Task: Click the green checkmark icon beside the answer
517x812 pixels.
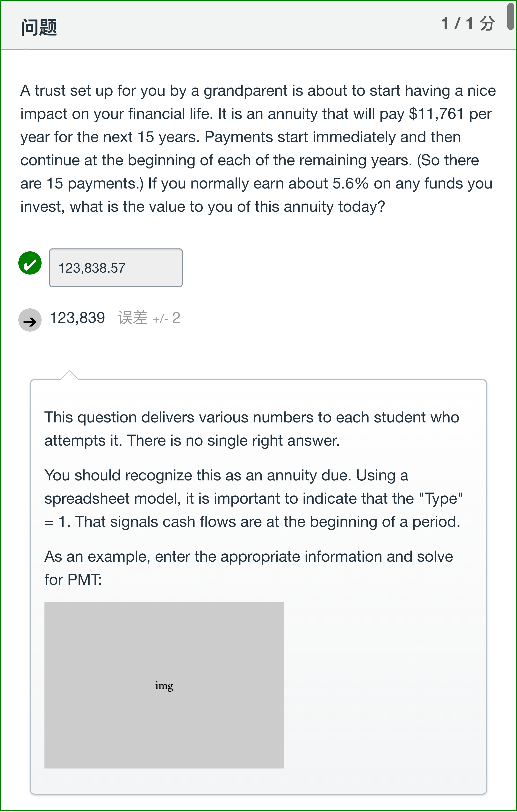Action: coord(30,263)
